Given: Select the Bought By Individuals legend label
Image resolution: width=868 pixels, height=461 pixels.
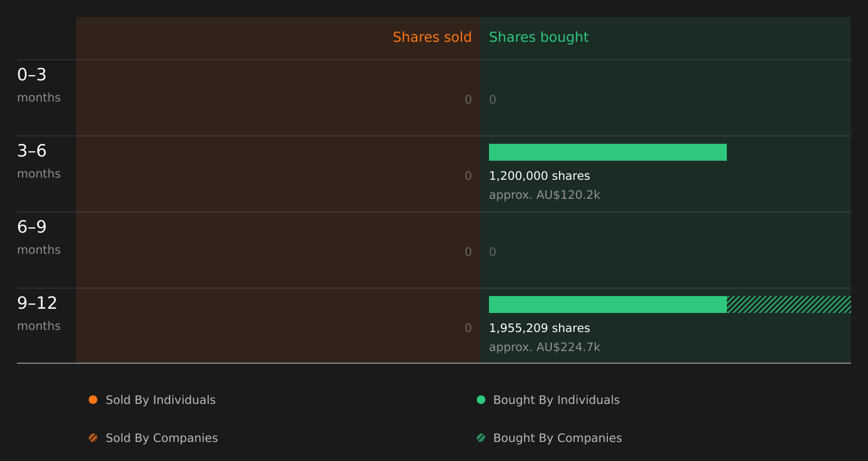Looking at the screenshot, I should (556, 400).
